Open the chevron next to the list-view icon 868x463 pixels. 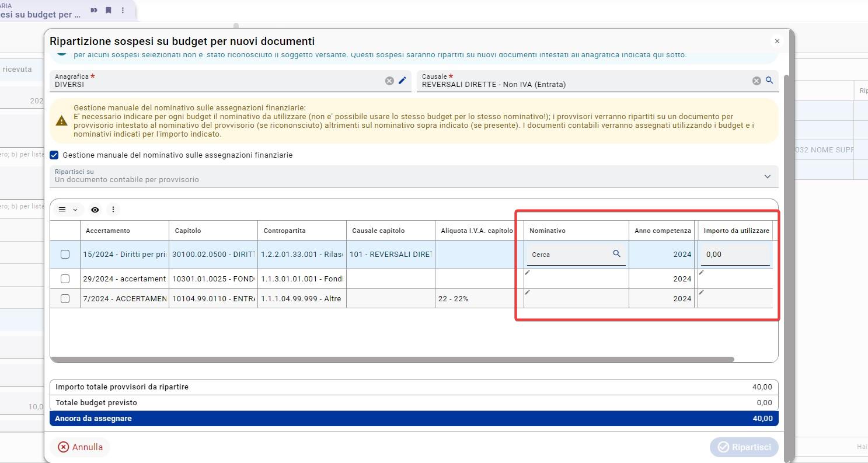tap(75, 210)
